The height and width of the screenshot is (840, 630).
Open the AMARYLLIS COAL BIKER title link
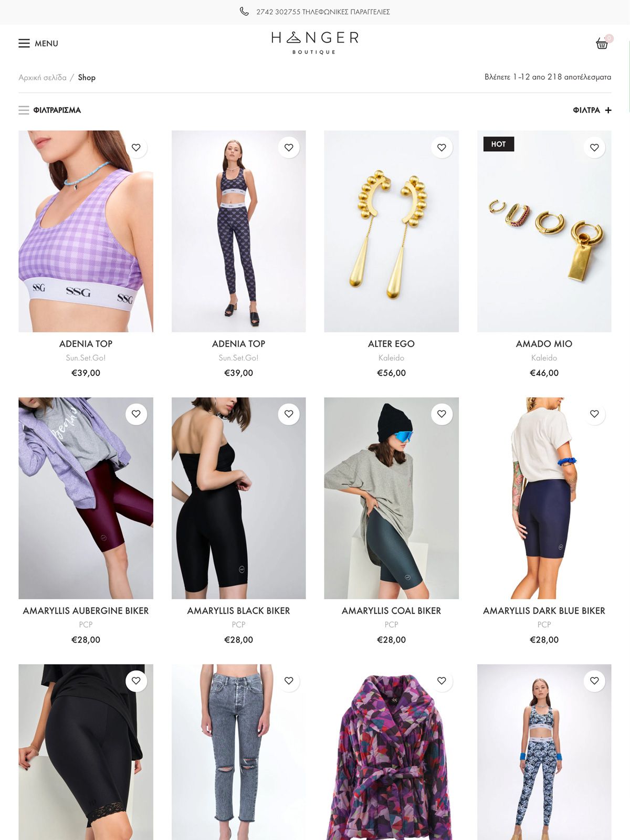click(391, 611)
